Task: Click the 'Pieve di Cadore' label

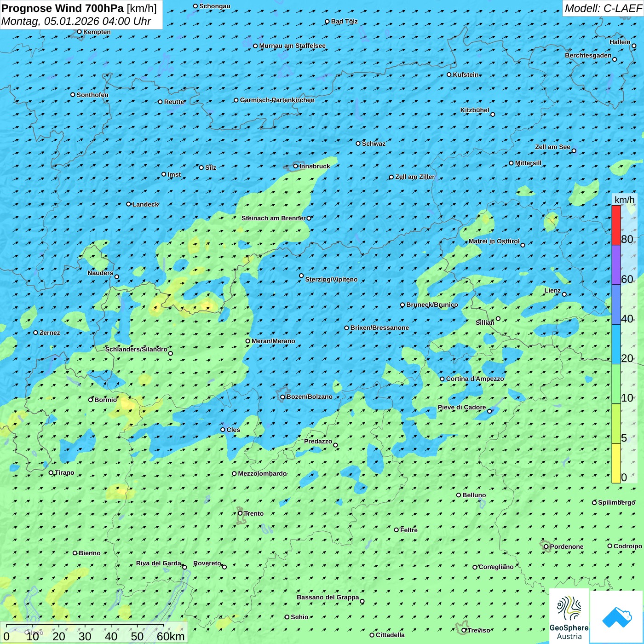Action: coord(462,407)
